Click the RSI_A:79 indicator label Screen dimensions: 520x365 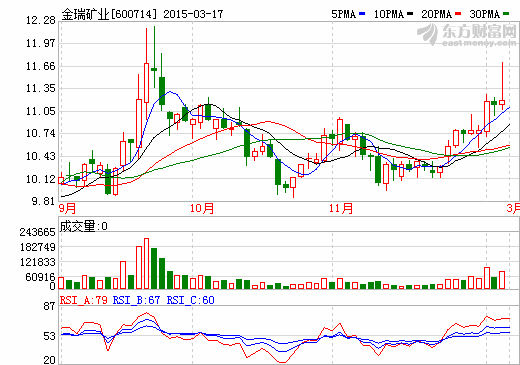(84, 300)
